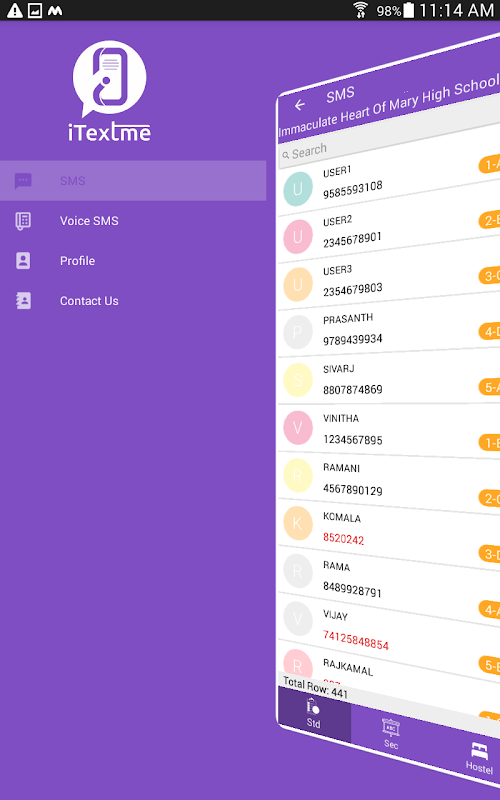
Task: Tap the battery indicator icon
Action: (409, 10)
